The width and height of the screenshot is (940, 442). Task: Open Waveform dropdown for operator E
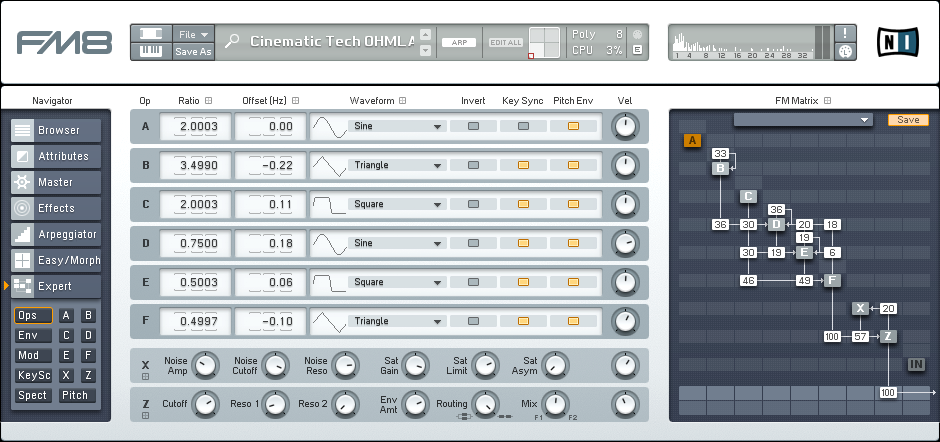point(397,282)
